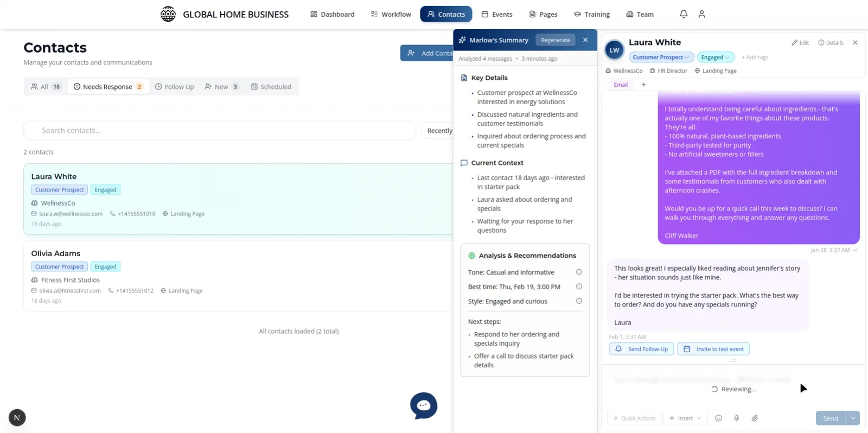The image size is (868, 433).
Task: Close Marlow's Summary panel
Action: [585, 40]
